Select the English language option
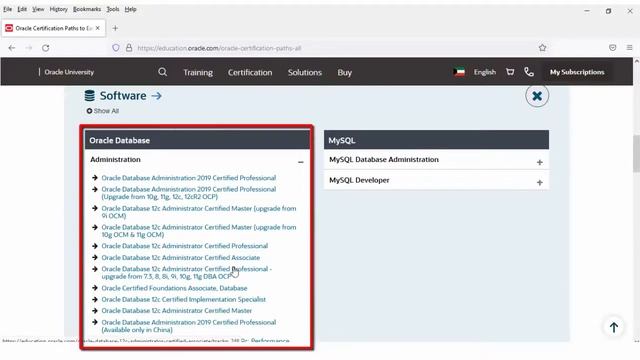The height and width of the screenshot is (360, 640). tap(484, 72)
